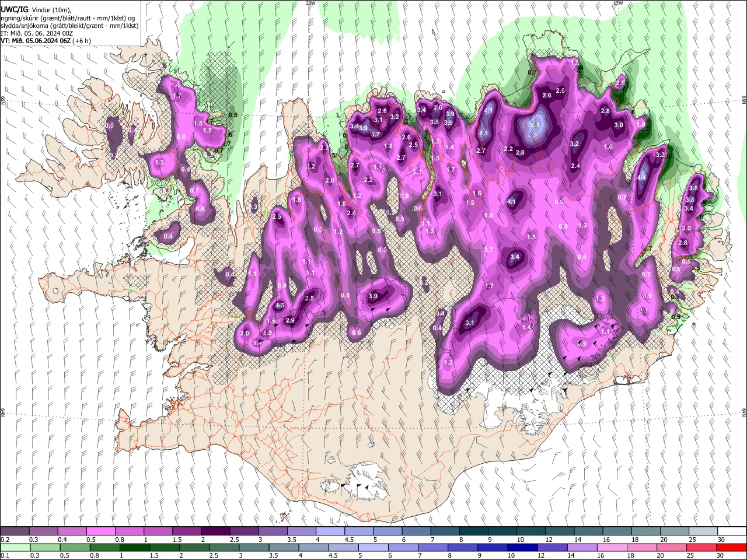Click the 0.1 label under the rain scale

click(x=5, y=555)
